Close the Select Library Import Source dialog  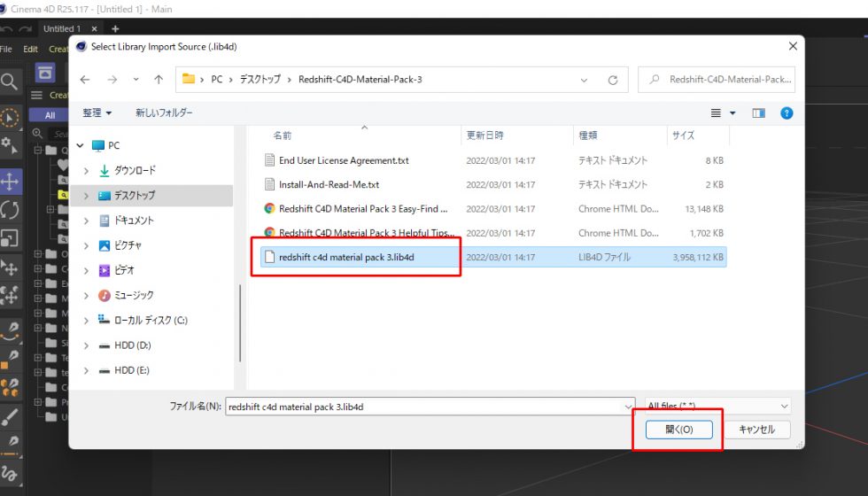793,46
